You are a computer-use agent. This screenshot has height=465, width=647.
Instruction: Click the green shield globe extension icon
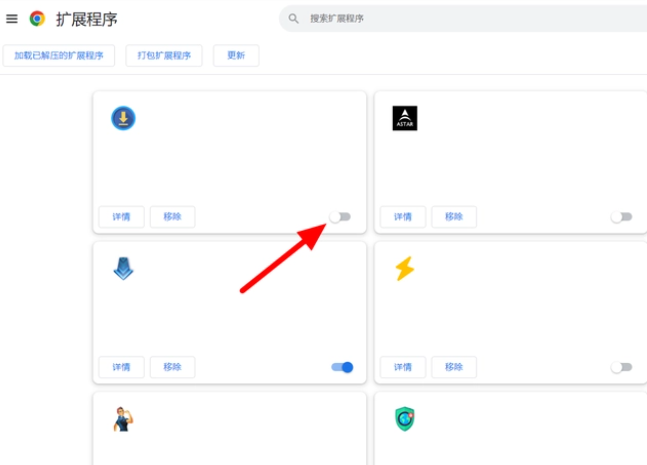click(405, 419)
